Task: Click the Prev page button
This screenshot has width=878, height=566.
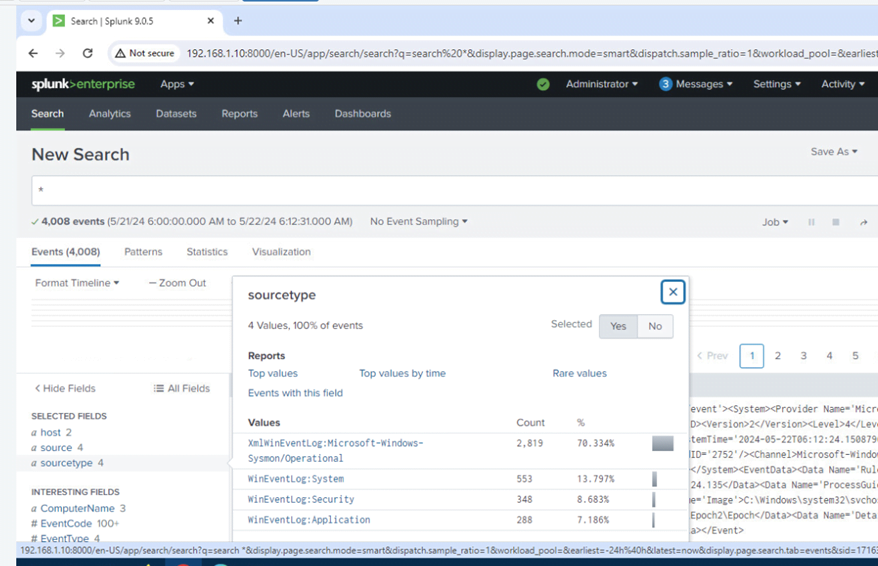Action: coord(712,356)
